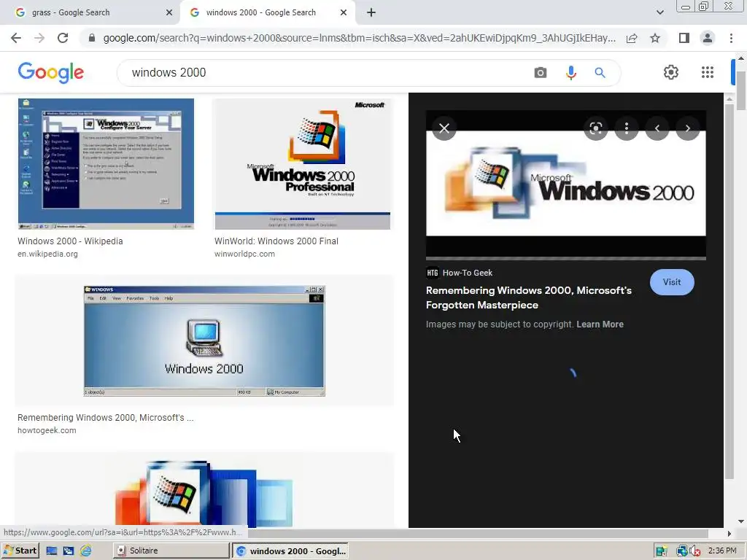Click the address bar URL
This screenshot has height=560, width=747.
(359, 38)
